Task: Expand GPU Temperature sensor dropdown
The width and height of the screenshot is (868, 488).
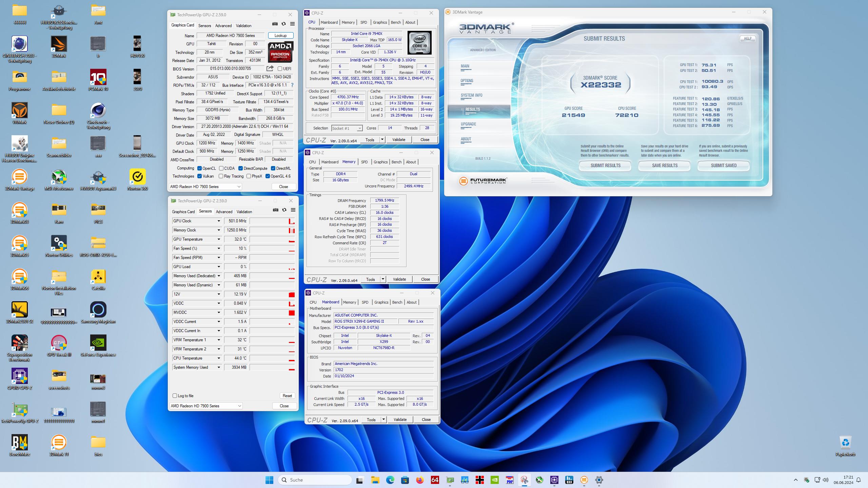Action: (x=219, y=239)
